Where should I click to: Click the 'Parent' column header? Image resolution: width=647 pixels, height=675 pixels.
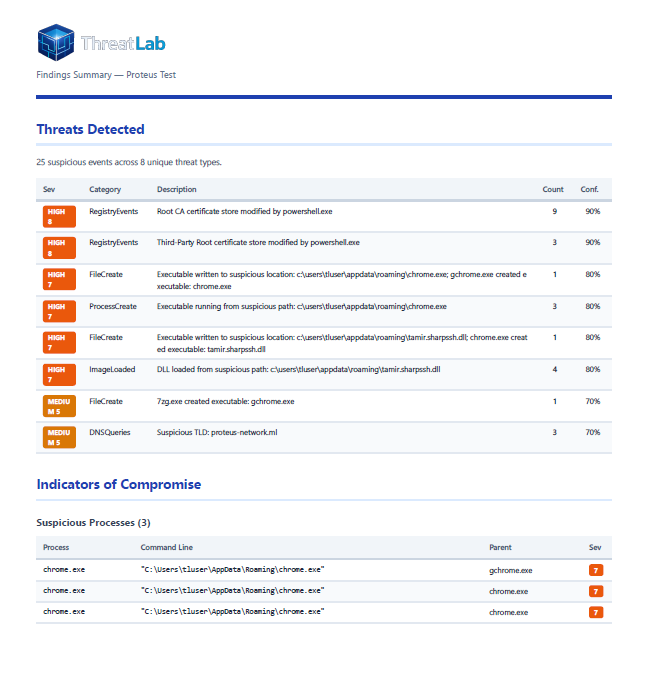(x=500, y=548)
